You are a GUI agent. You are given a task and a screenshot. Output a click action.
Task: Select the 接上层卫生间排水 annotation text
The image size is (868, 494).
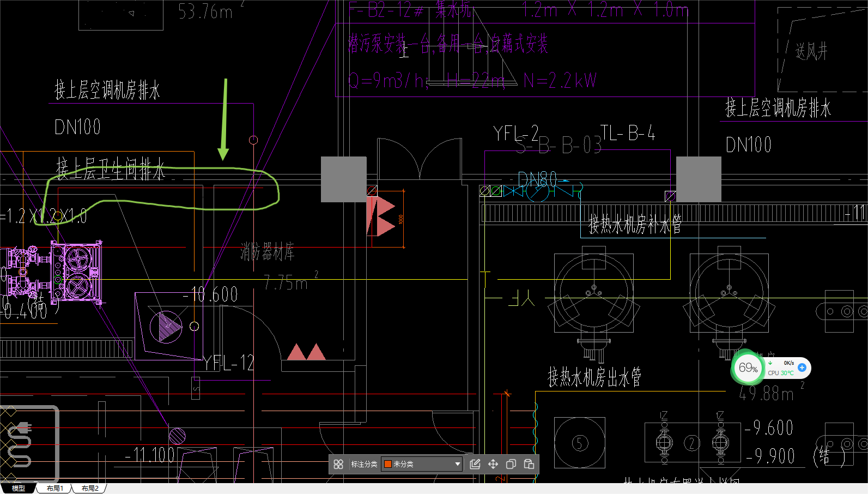(x=110, y=168)
